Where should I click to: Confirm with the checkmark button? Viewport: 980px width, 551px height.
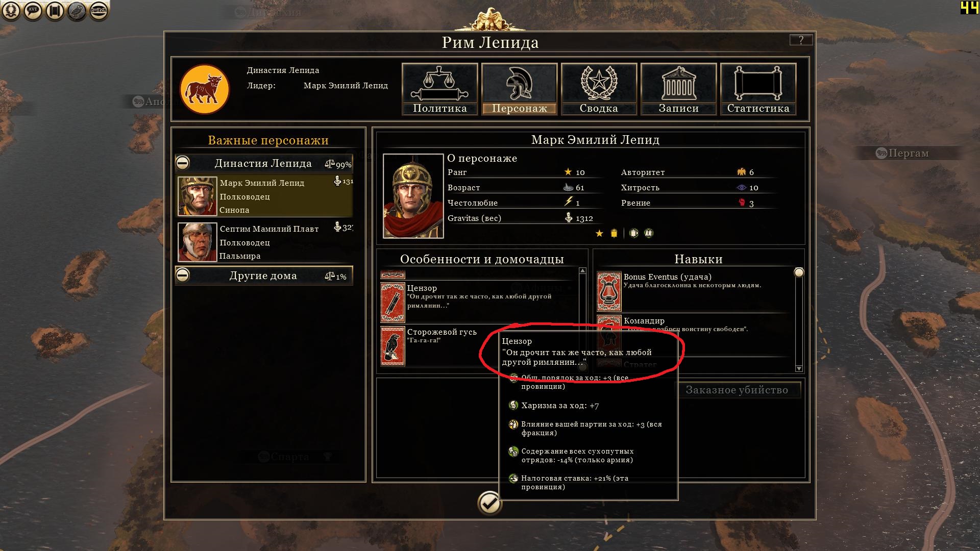coord(489,504)
